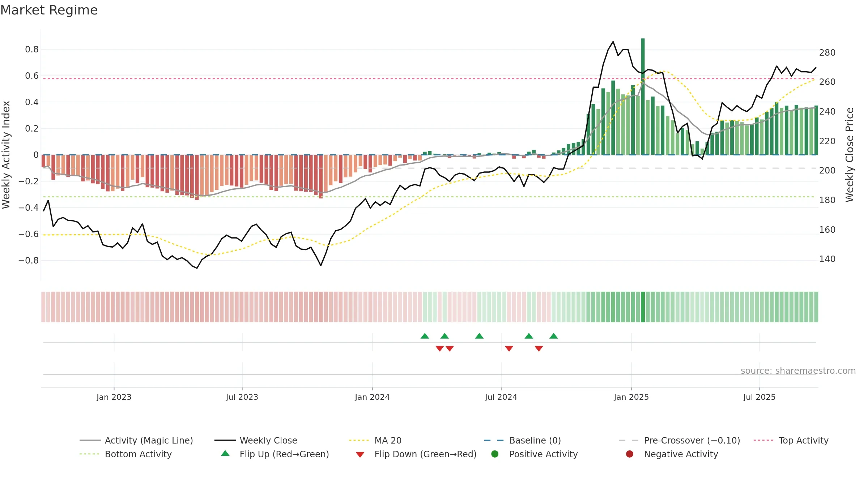Viewport: 868px width, 488px height.
Task: Toggle the Pre-Crossover (−0.10) legend entry
Action: (x=679, y=440)
